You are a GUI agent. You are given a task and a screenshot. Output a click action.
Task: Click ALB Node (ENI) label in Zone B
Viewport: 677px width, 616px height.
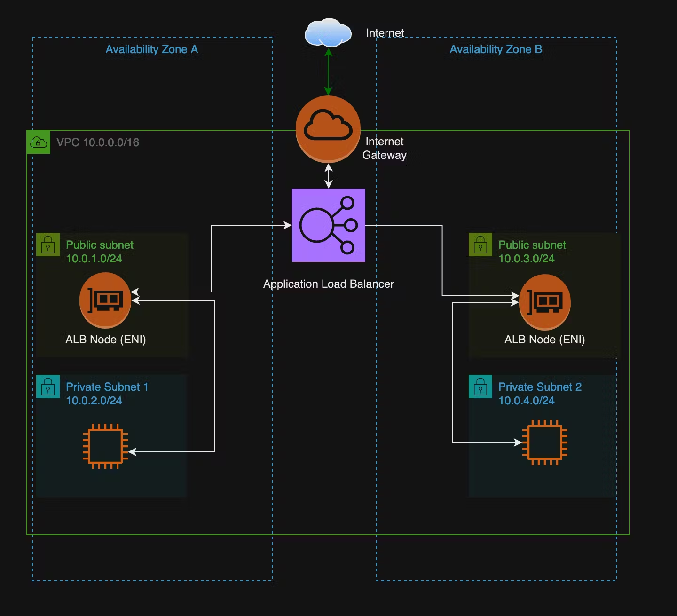pyautogui.click(x=545, y=340)
